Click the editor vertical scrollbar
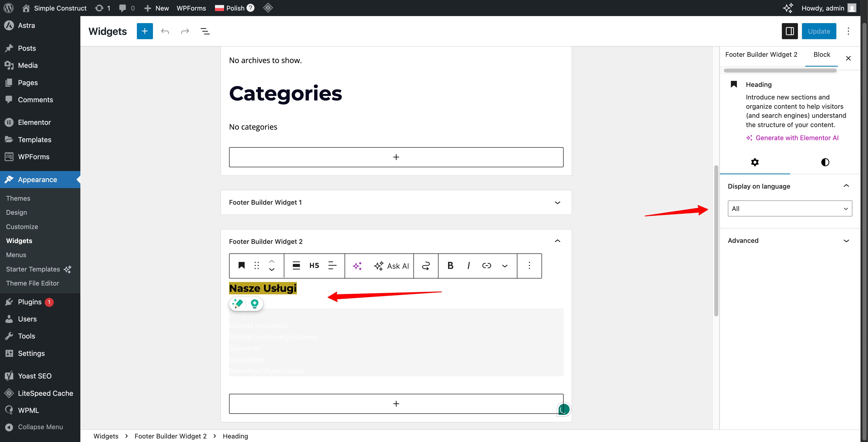This screenshot has height=442, width=868. point(716,241)
